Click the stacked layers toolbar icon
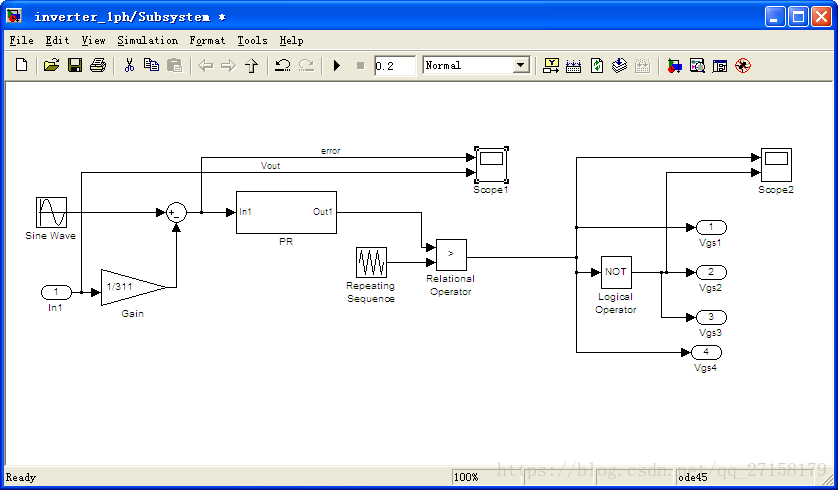838x490 pixels. point(619,66)
